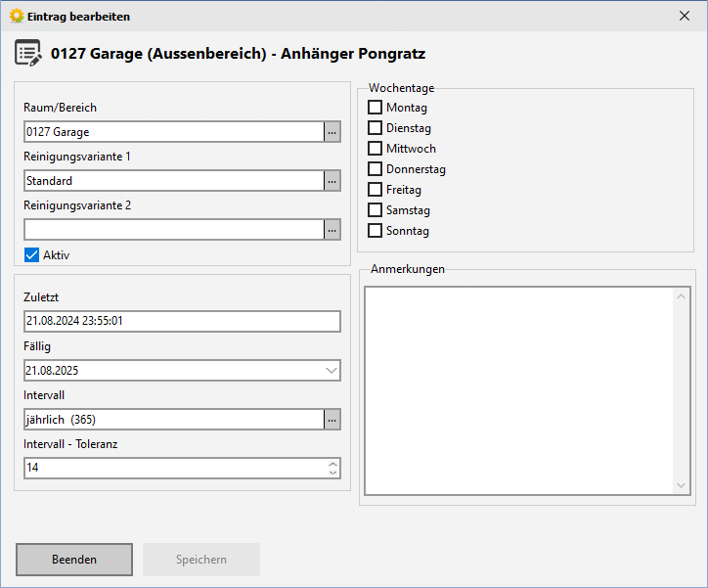Click the Intervall - Toleranz value 14

click(x=32, y=468)
